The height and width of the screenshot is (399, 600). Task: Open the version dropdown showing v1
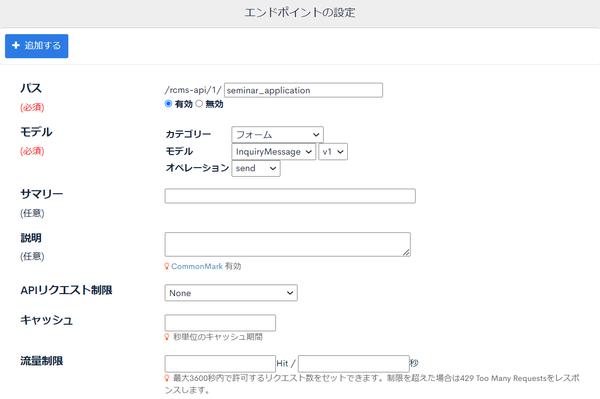tap(333, 152)
